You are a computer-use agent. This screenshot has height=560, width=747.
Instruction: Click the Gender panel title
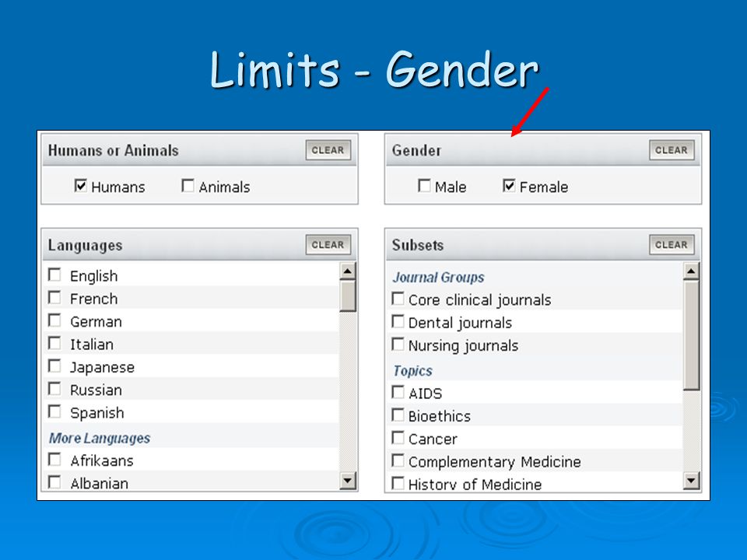click(416, 150)
